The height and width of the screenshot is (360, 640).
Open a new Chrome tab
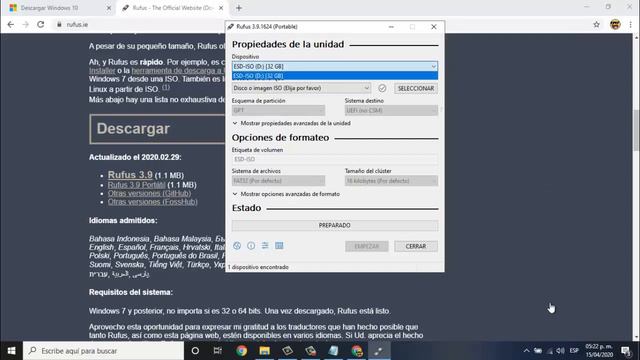(x=239, y=8)
